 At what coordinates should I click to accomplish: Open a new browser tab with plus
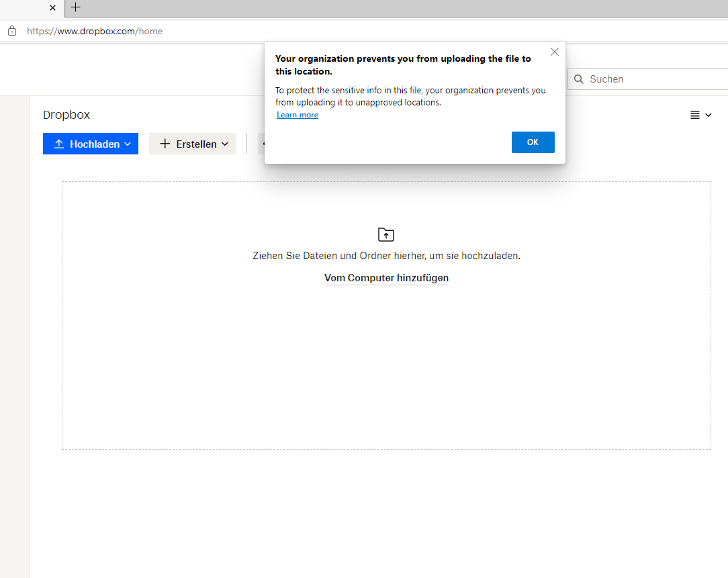click(76, 7)
